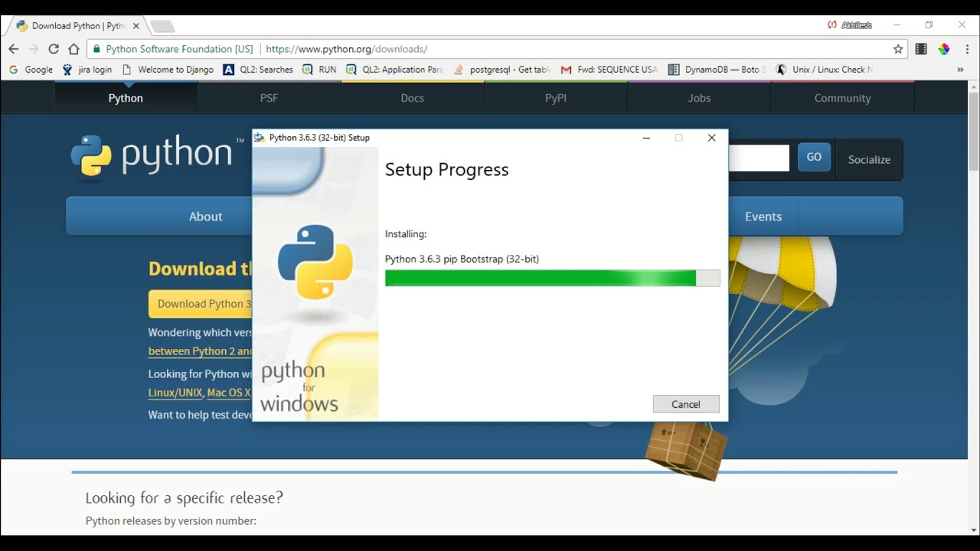Follow the Linux/UNIX download link

[175, 393]
